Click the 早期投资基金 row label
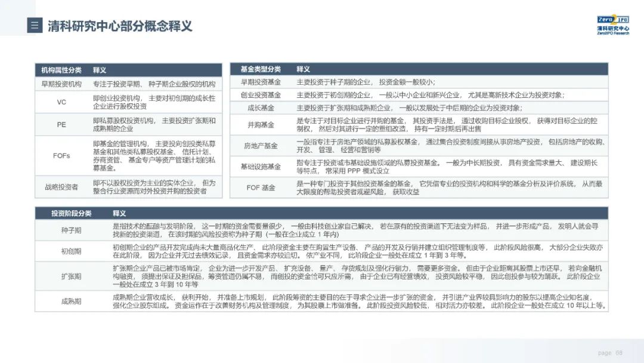The image size is (644, 363). (261, 82)
